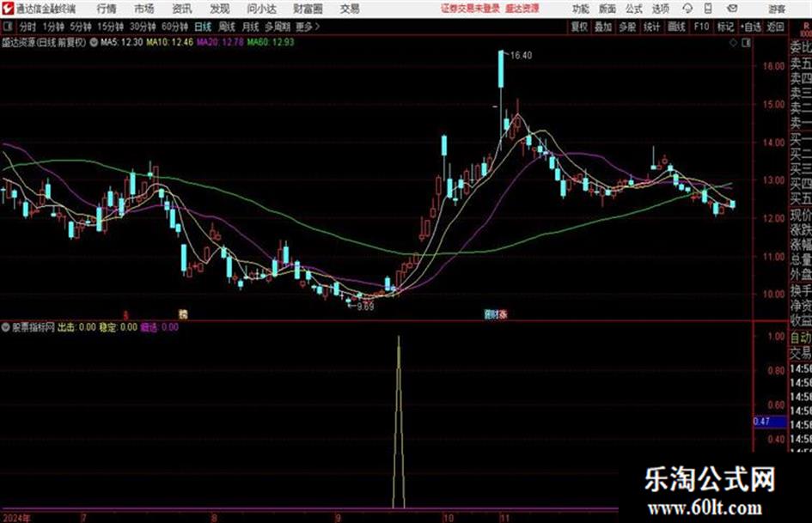The width and height of the screenshot is (812, 523).
Task: Click the MA10: 12.46 indicator label
Action: [170, 42]
